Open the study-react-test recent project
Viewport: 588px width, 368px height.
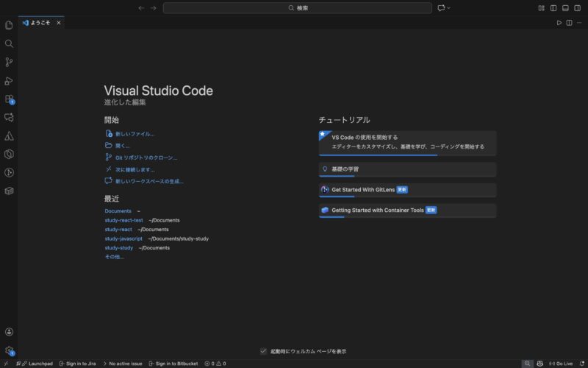pyautogui.click(x=123, y=220)
